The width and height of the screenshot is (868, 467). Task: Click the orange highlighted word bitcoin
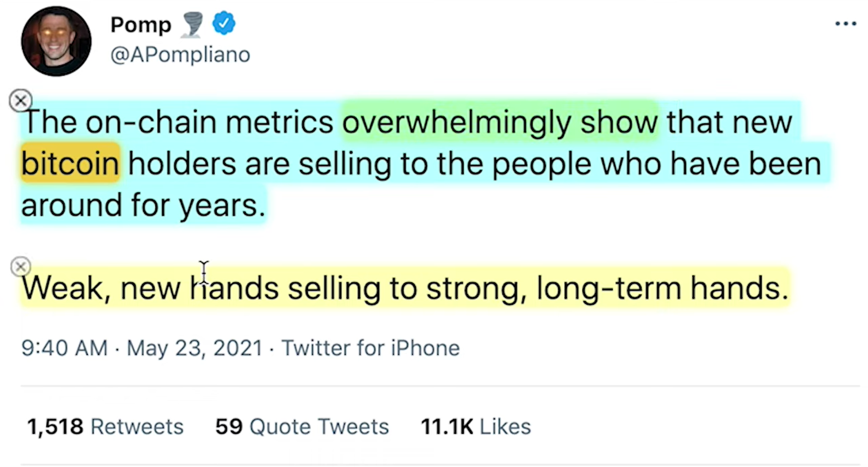70,163
